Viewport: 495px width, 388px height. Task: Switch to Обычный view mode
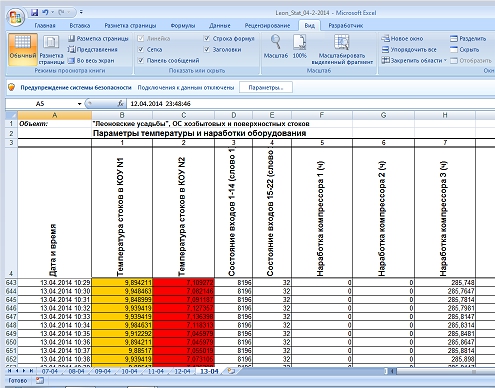click(x=23, y=49)
